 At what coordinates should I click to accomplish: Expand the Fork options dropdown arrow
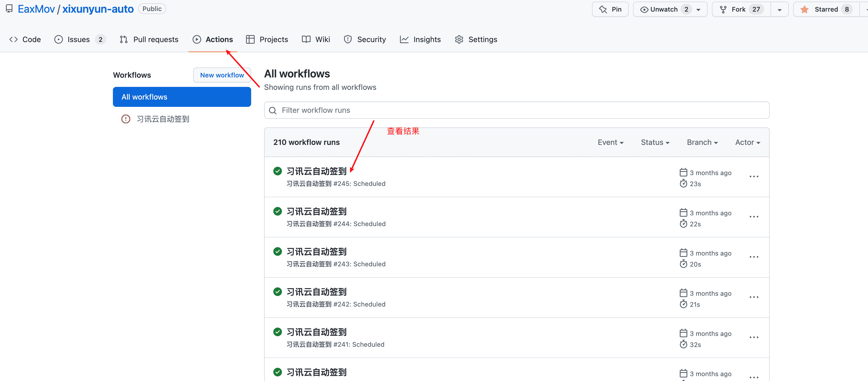click(779, 10)
